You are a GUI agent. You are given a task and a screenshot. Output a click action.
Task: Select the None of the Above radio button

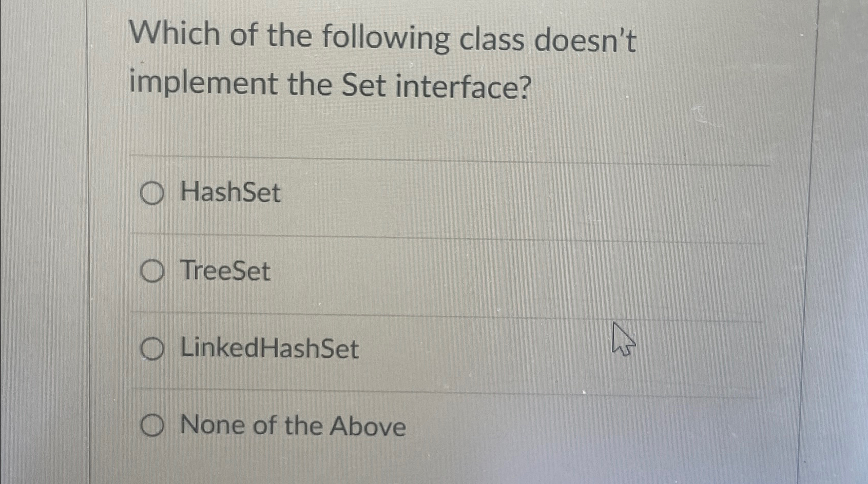point(152,425)
